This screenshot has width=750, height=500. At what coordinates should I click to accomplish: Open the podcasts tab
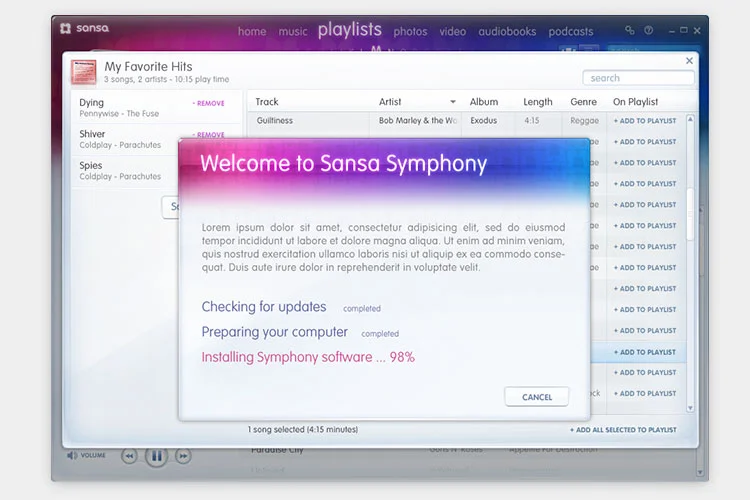point(571,32)
